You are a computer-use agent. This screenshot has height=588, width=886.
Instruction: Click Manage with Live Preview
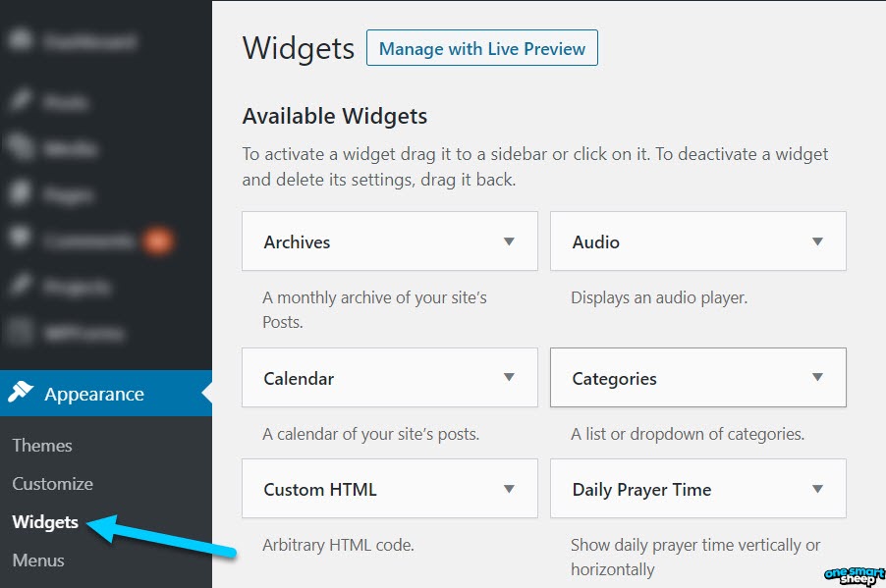[x=481, y=48]
